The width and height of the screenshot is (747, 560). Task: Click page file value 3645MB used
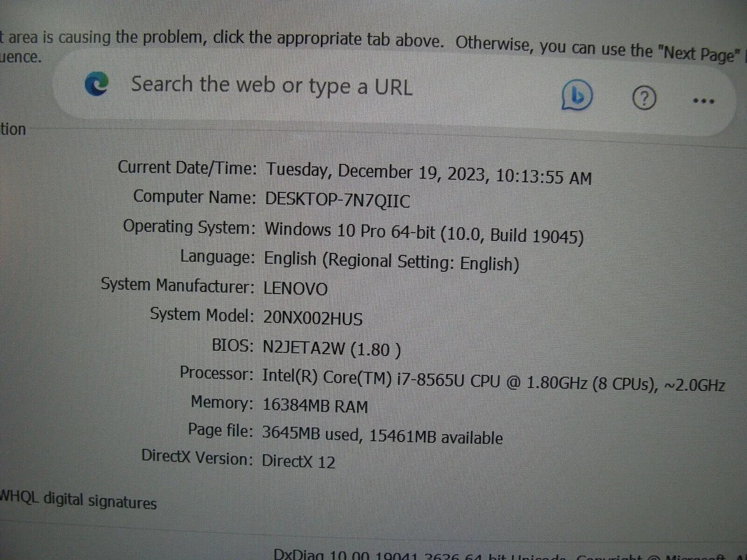coord(382,435)
